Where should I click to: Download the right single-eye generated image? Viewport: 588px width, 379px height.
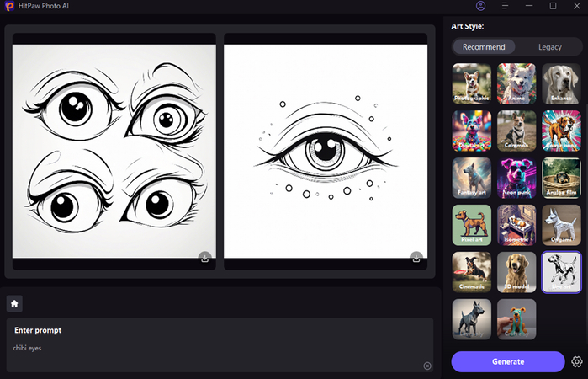click(x=416, y=259)
